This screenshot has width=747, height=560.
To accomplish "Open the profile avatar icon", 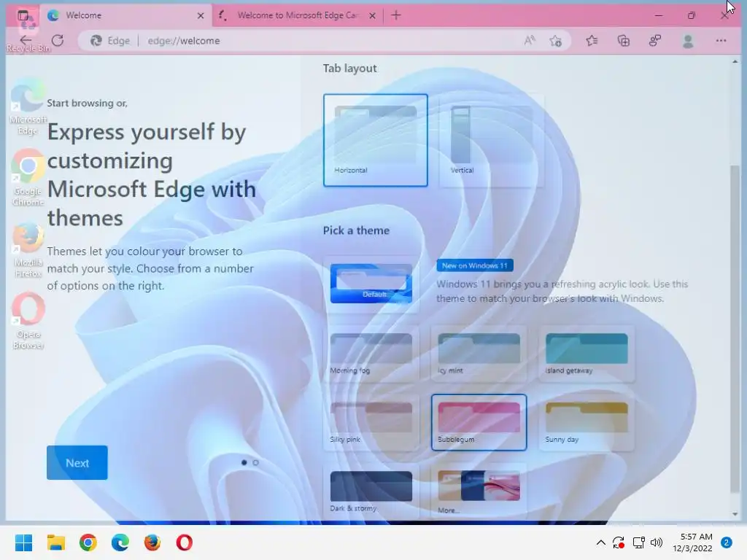I will 687,41.
